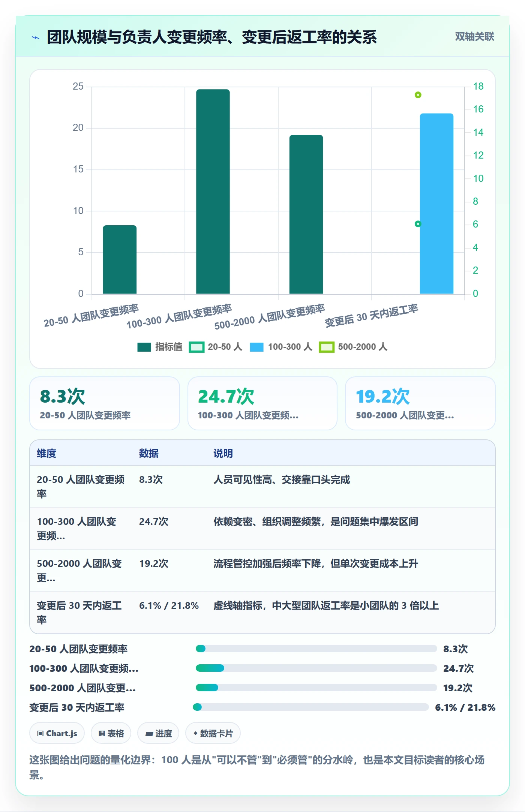The width and height of the screenshot is (525, 812).
Task: Select the table cell 19.2次
Action: [154, 563]
